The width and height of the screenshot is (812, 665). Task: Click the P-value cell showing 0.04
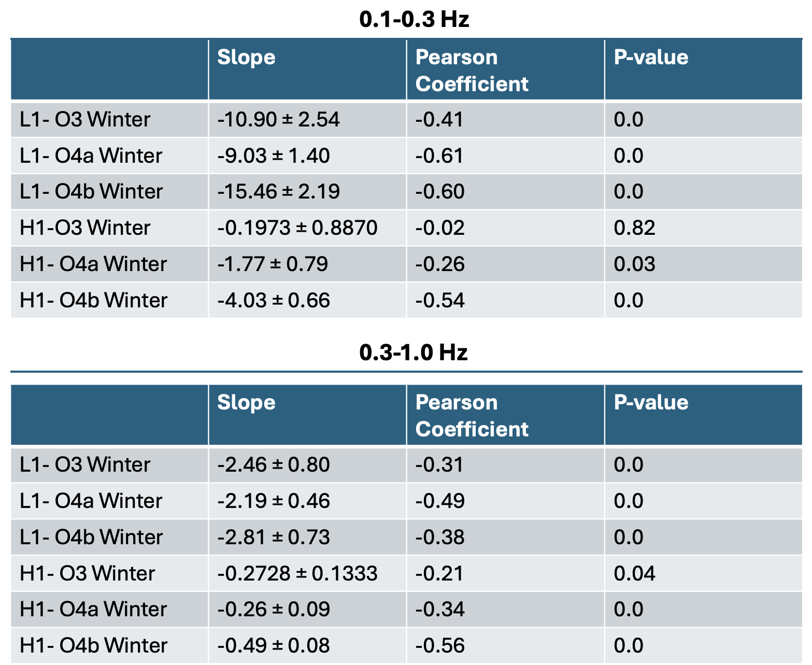pos(634,573)
